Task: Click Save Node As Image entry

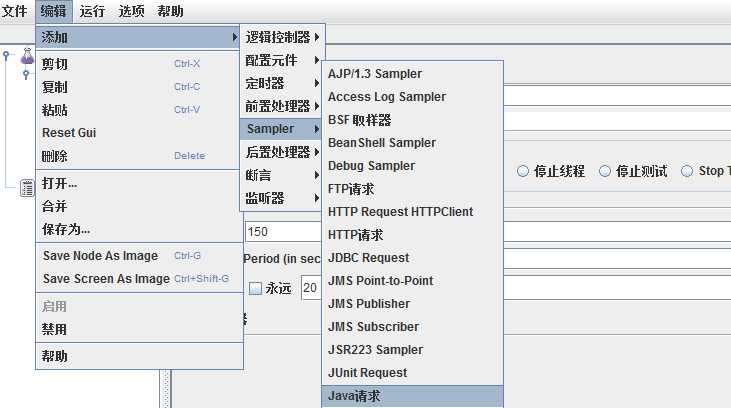Action: pos(140,256)
